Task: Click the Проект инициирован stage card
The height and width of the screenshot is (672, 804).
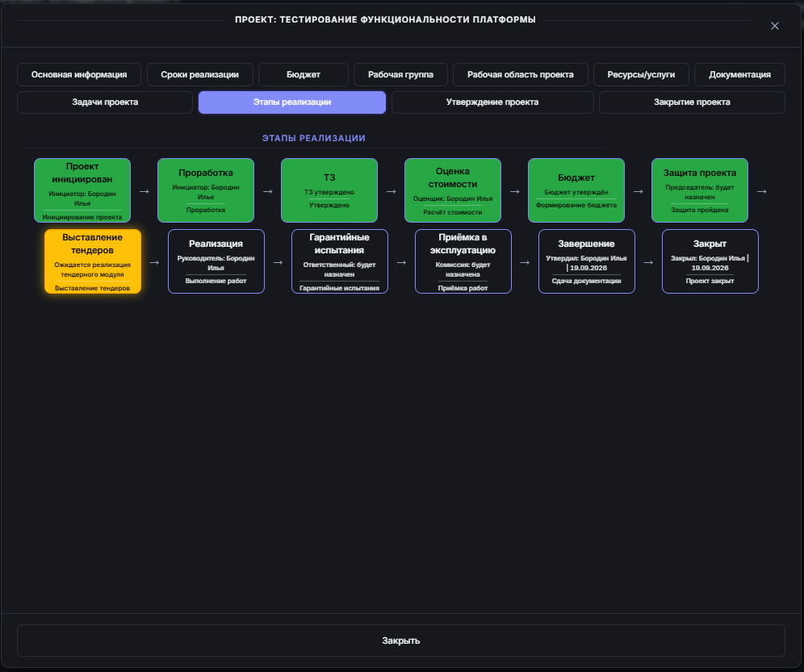Action: click(82, 190)
